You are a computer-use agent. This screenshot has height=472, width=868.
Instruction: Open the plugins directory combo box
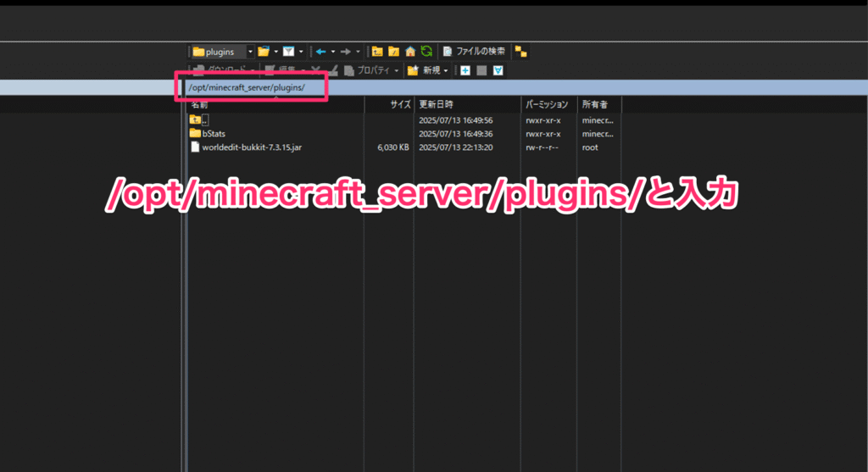(223, 52)
